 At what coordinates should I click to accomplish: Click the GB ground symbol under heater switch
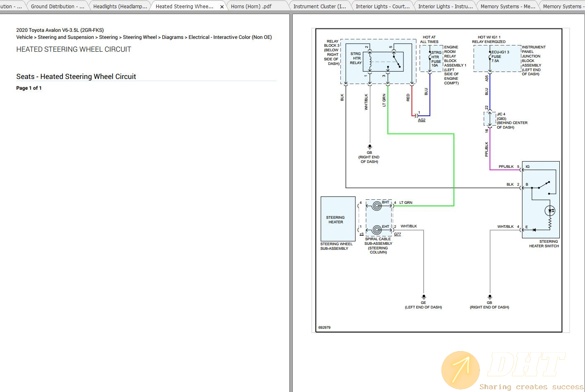pyautogui.click(x=489, y=297)
